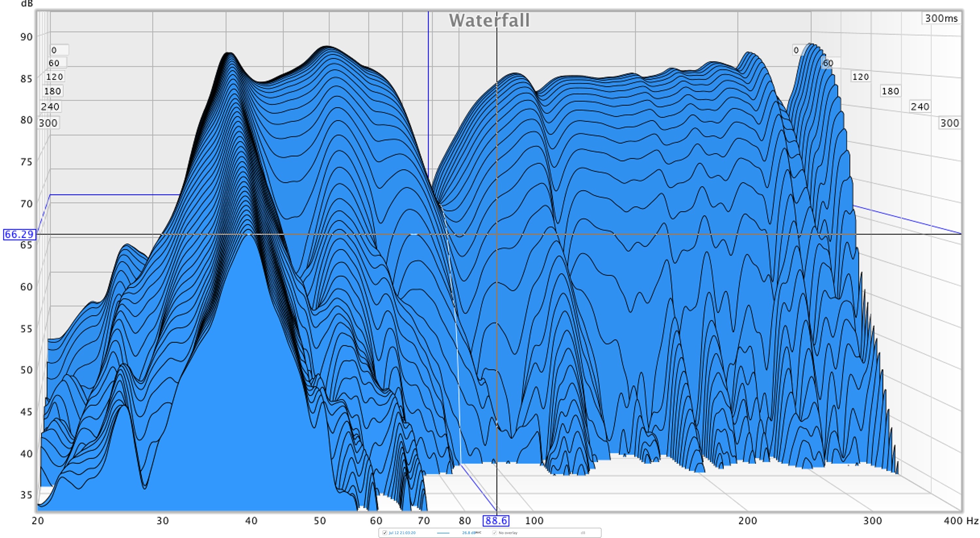Toggle the No overlay checkbox

click(495, 533)
